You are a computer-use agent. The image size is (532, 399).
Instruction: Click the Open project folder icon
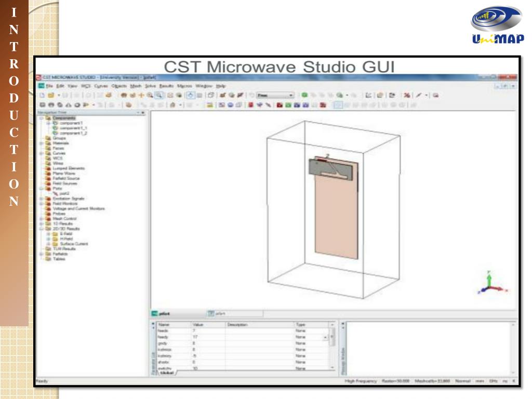51,96
